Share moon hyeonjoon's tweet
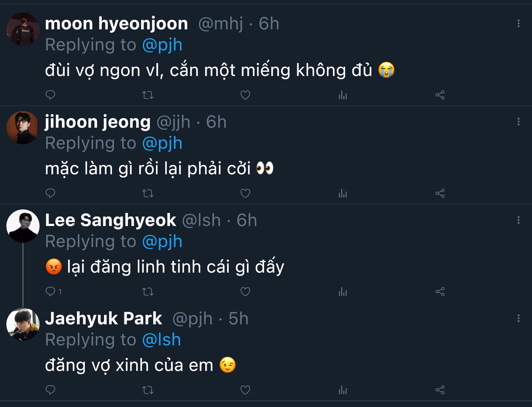Screen dimensions: 532x407 tap(440, 95)
